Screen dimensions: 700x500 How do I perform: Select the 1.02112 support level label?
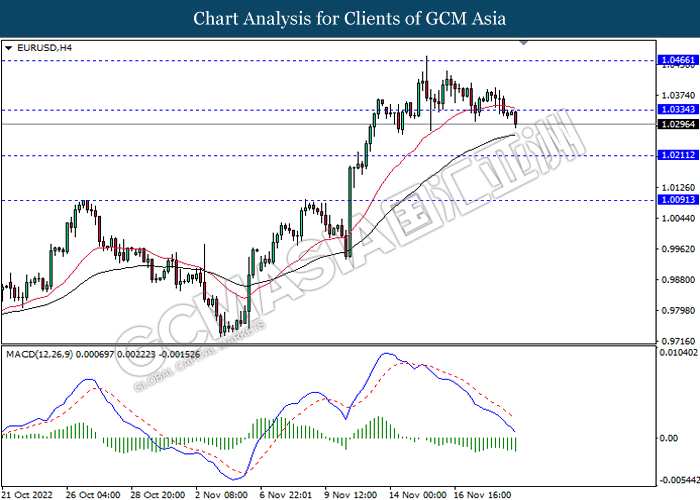(677, 155)
